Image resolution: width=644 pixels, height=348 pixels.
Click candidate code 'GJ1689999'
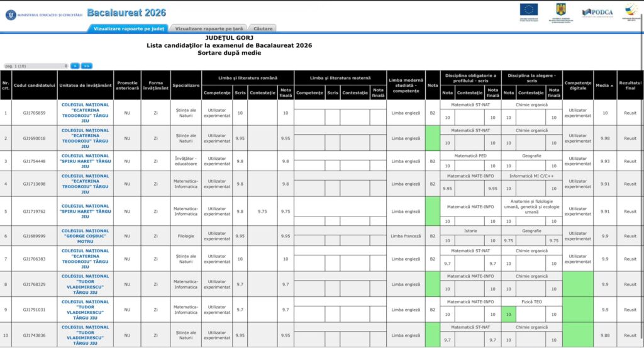pos(35,236)
